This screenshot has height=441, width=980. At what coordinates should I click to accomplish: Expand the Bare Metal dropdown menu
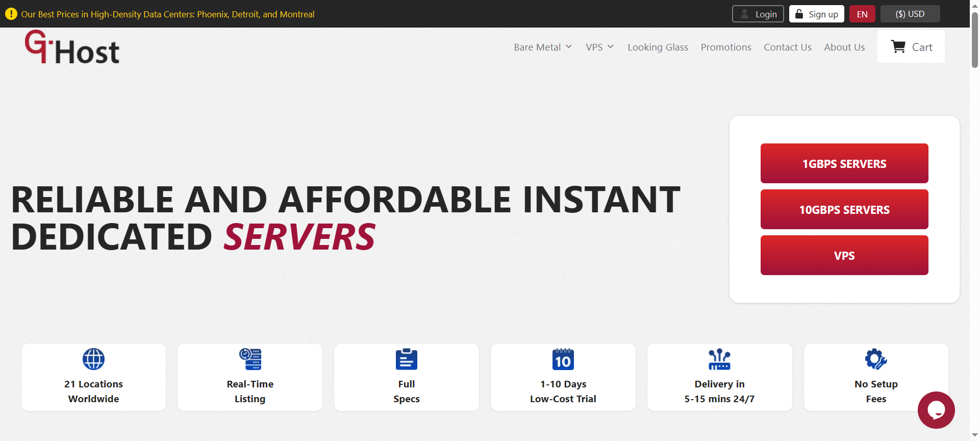(x=543, y=47)
